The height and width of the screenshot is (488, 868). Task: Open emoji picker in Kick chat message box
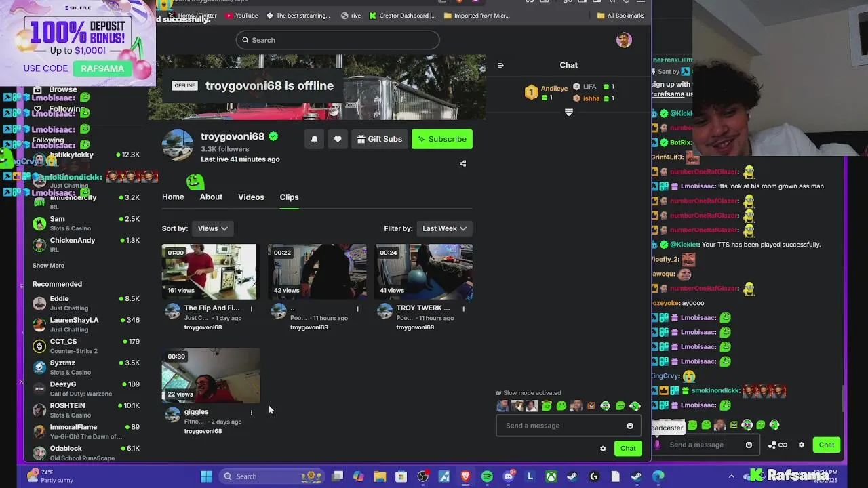tap(630, 426)
